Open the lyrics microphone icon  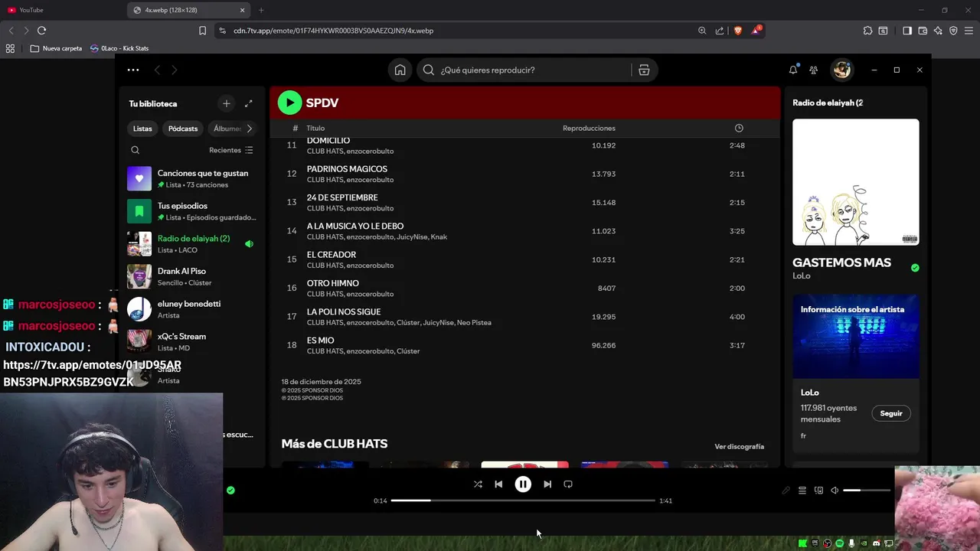coord(786,491)
